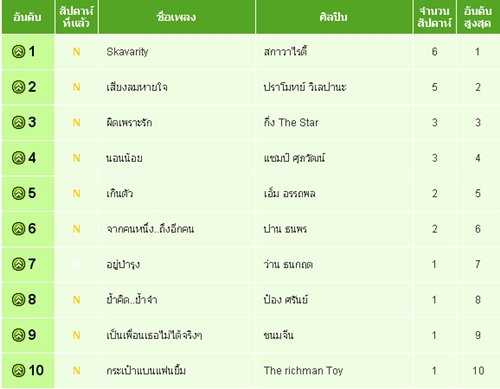Click the yellow N marker in Skavarity row

(76, 52)
